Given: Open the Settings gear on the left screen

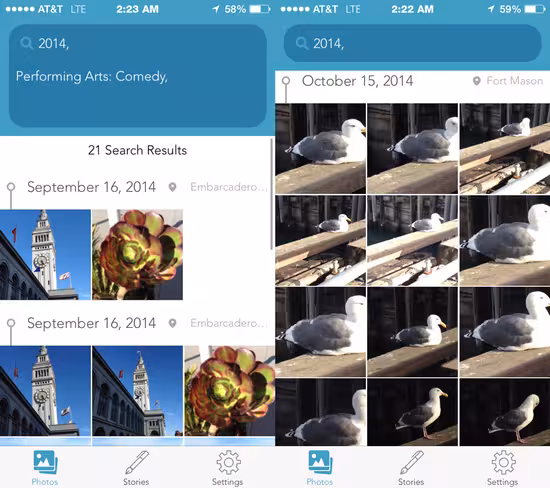Looking at the screenshot, I should tap(228, 468).
